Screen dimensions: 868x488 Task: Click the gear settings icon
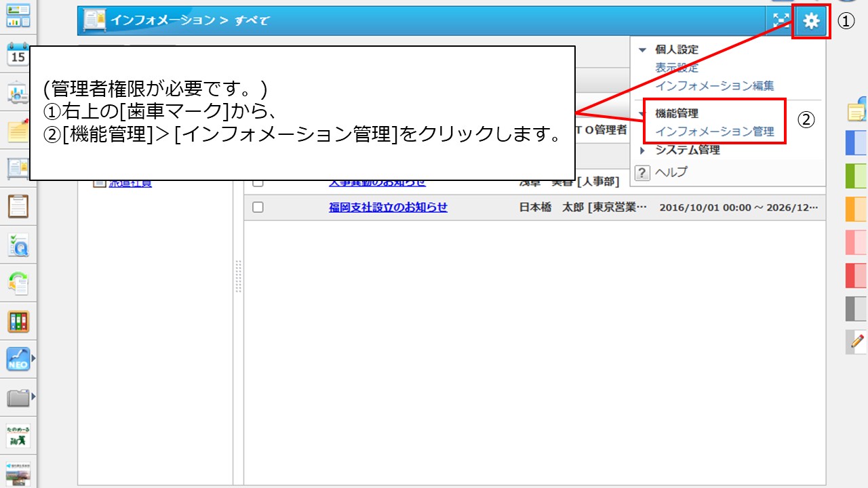click(x=811, y=21)
